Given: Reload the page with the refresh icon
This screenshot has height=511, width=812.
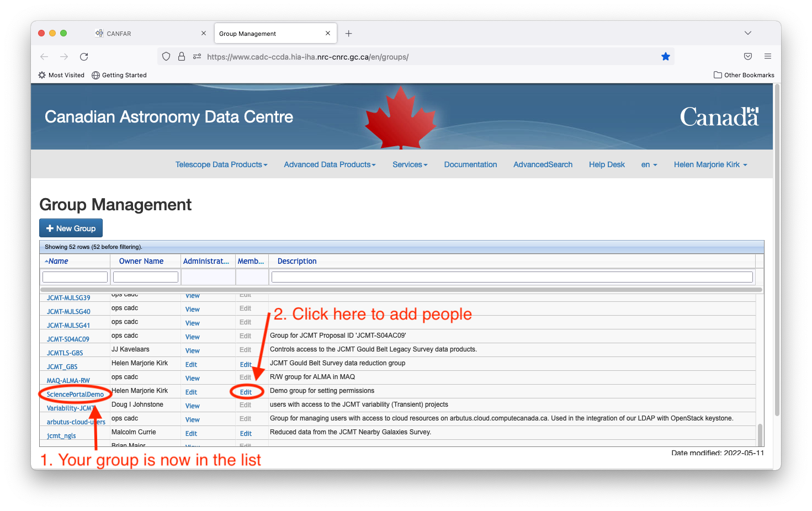Looking at the screenshot, I should pyautogui.click(x=84, y=57).
